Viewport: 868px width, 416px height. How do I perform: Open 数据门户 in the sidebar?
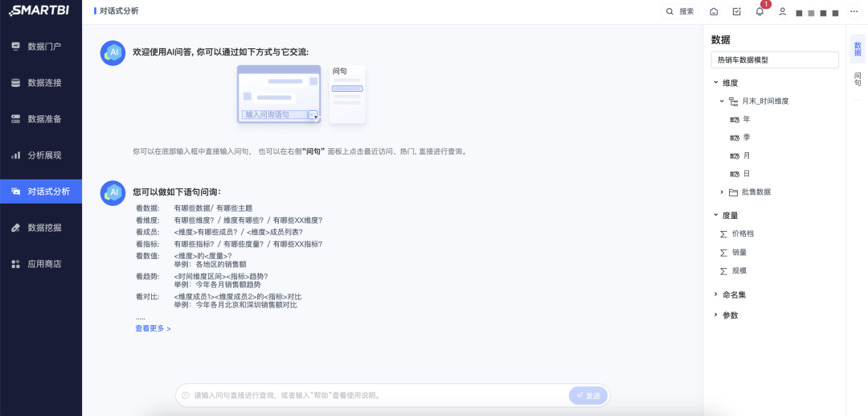41,47
